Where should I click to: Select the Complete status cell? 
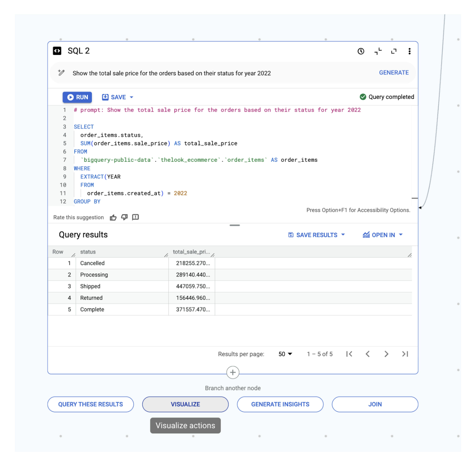[x=122, y=309]
